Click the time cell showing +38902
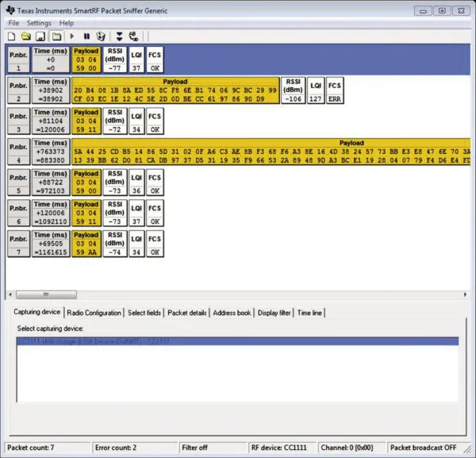The height and width of the screenshot is (458, 476). 51,90
